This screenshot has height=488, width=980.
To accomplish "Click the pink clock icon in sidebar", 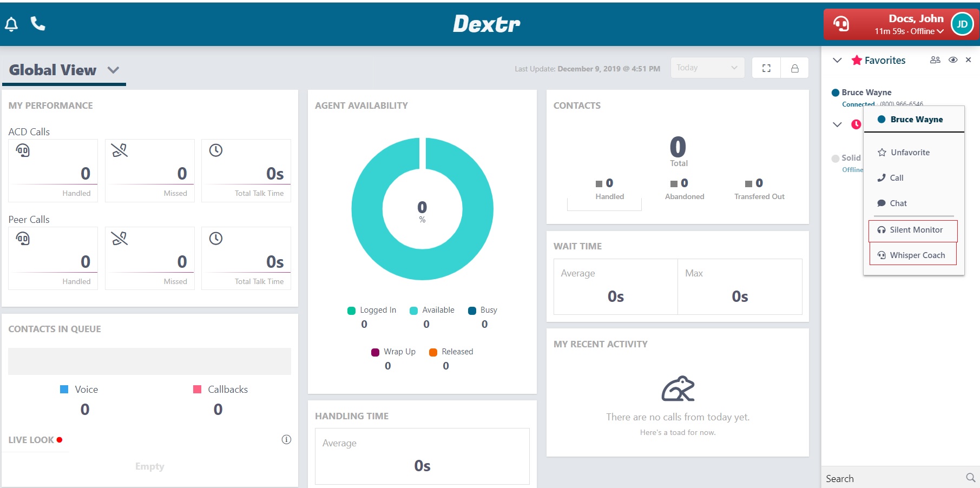I will pos(856,124).
